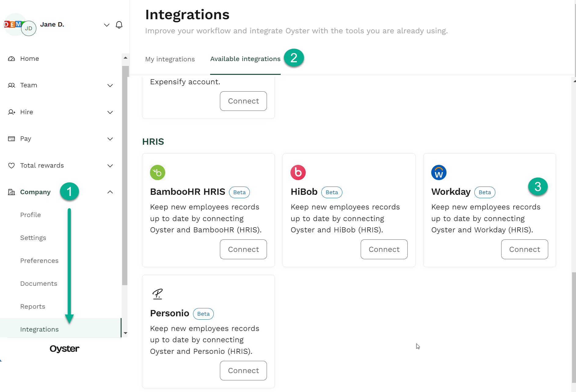Click the Workday logo icon
Image resolution: width=576 pixels, height=392 pixels.
point(439,172)
